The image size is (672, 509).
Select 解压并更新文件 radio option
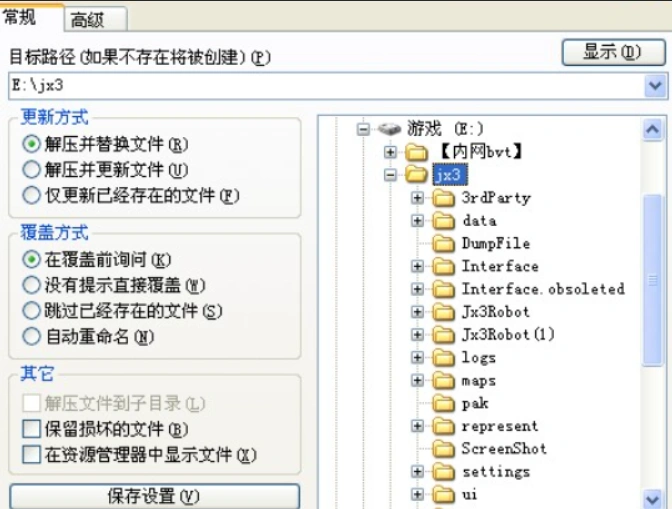32,170
